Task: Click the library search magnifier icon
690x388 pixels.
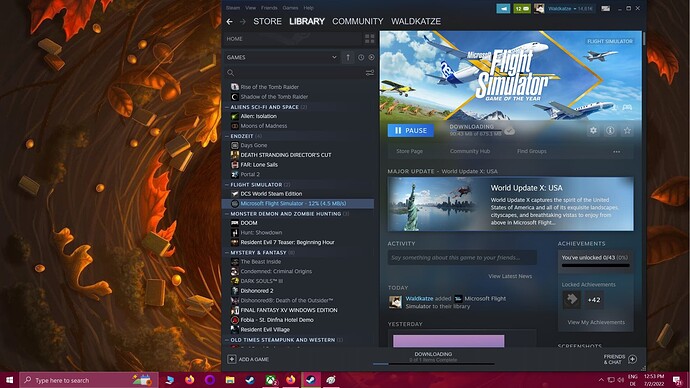Action: pos(231,73)
